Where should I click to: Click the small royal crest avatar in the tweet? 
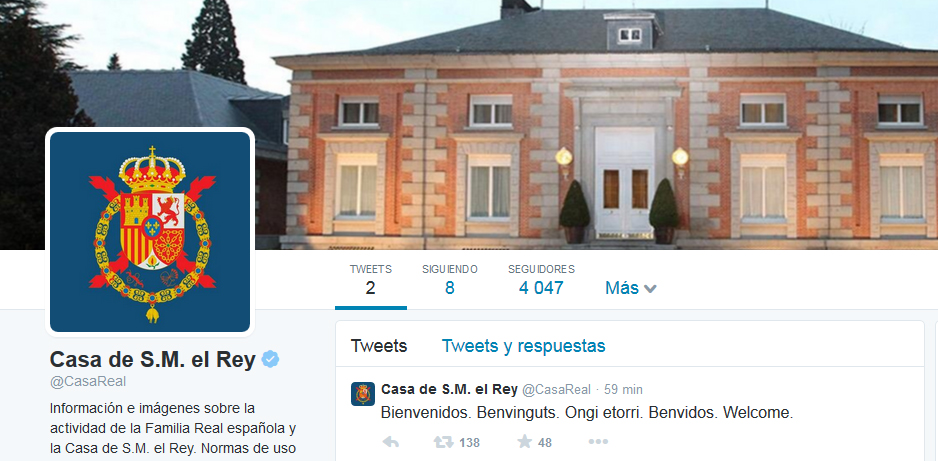[x=363, y=394]
